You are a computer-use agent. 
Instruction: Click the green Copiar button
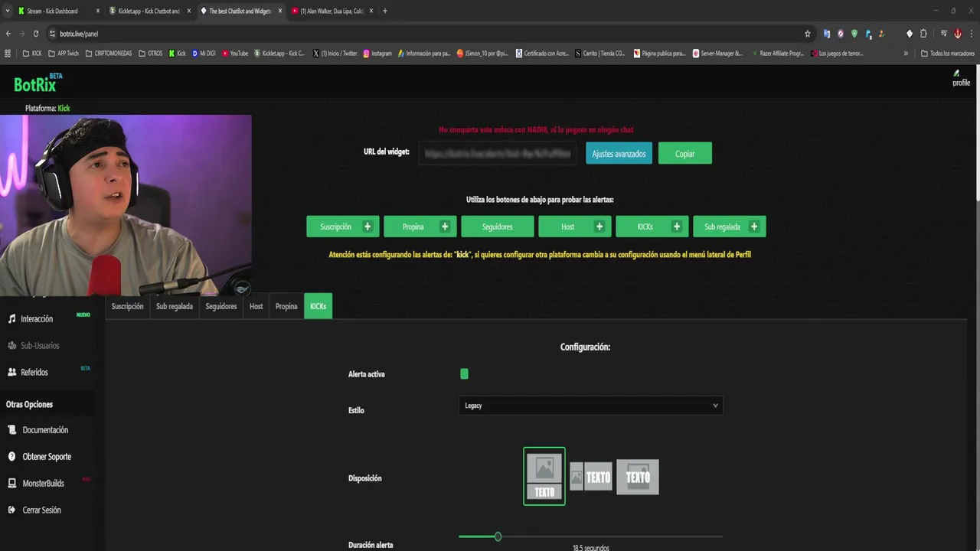click(685, 154)
